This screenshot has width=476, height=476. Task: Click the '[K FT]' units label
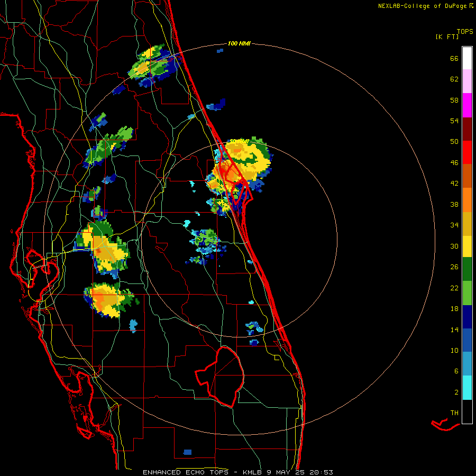(447, 36)
